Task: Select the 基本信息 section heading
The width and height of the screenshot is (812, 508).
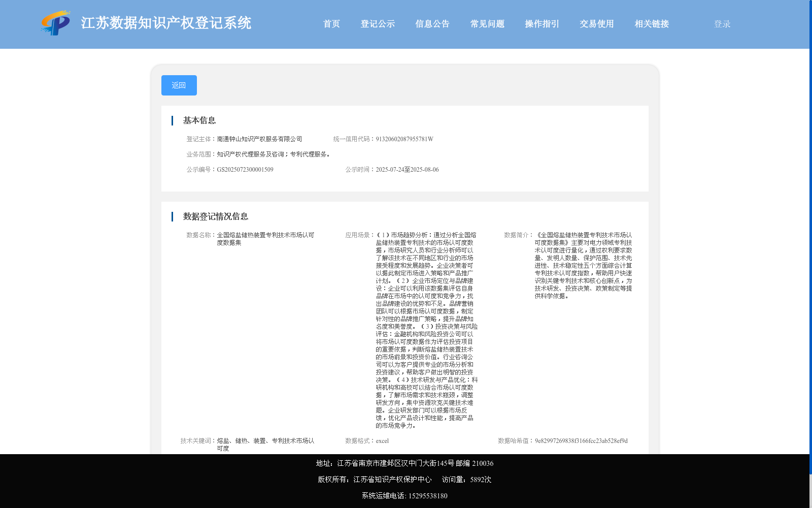Action: tap(199, 120)
